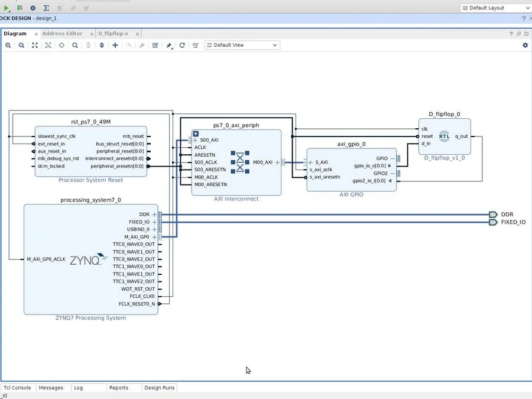The height and width of the screenshot is (399, 532).
Task: Open the diagram search tool
Action: (x=74, y=45)
